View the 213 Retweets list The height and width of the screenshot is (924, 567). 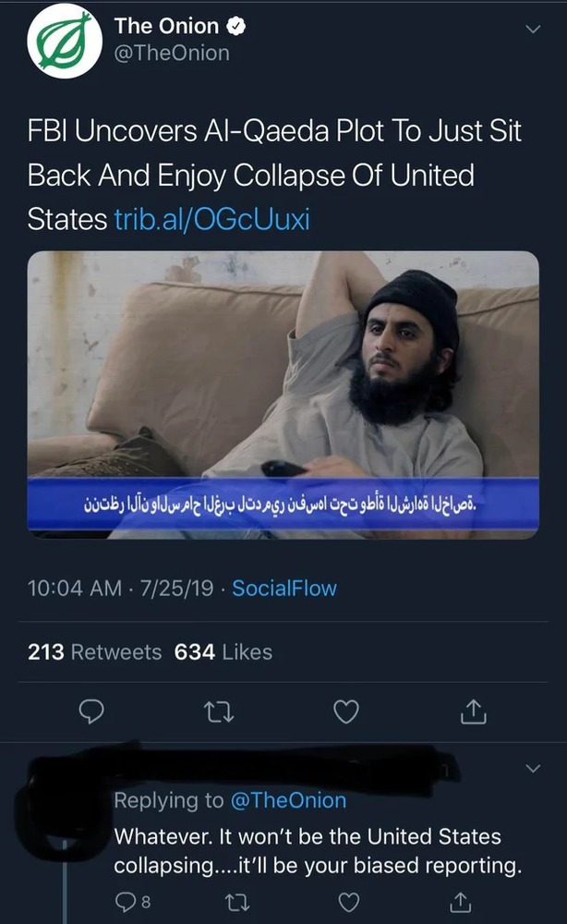[94, 652]
